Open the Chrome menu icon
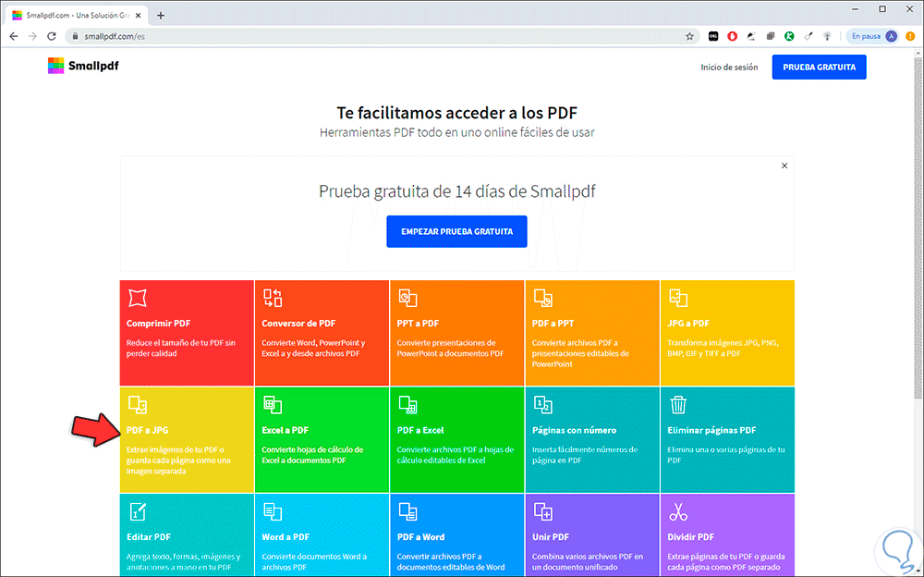 [910, 36]
